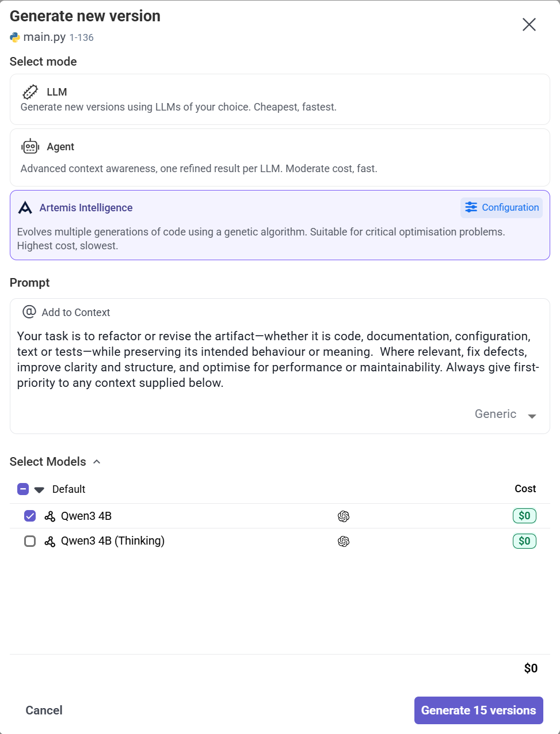This screenshot has height=734, width=560.
Task: Click the OpenAI icon in Qwen3 4B row
Action: 344,516
